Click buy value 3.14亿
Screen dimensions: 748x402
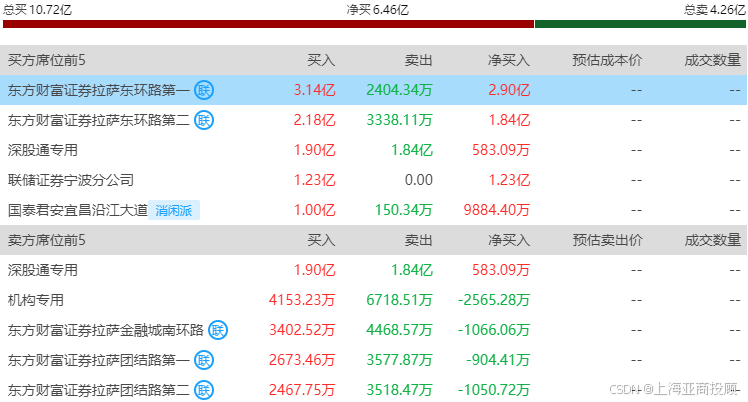point(315,90)
